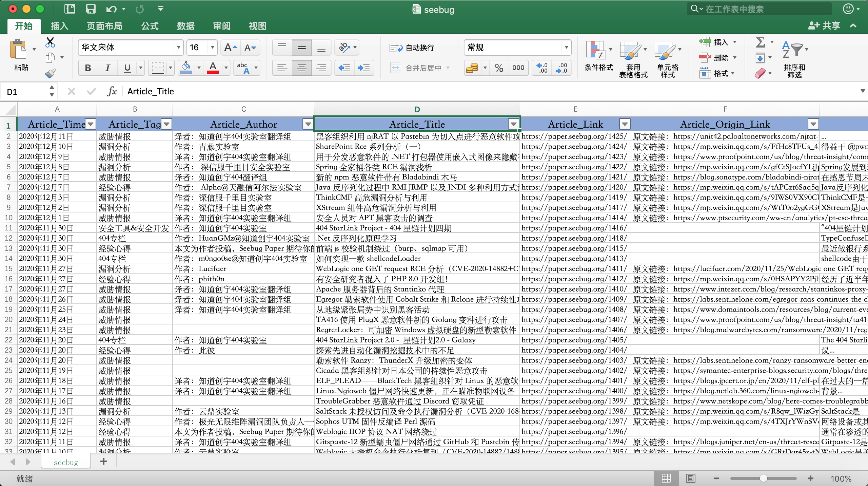Click the Conditional Formatting icon
Image resolution: width=868 pixels, height=486 pixels.
(595, 50)
